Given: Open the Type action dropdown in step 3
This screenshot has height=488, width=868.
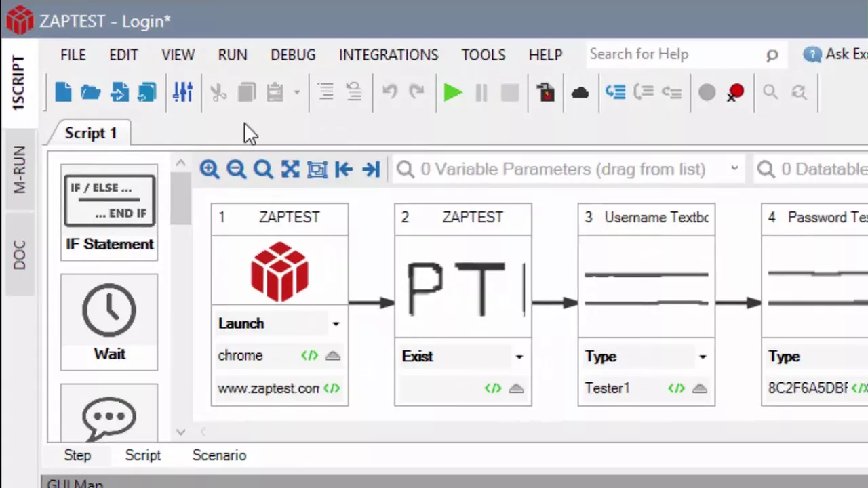Looking at the screenshot, I should coord(703,357).
